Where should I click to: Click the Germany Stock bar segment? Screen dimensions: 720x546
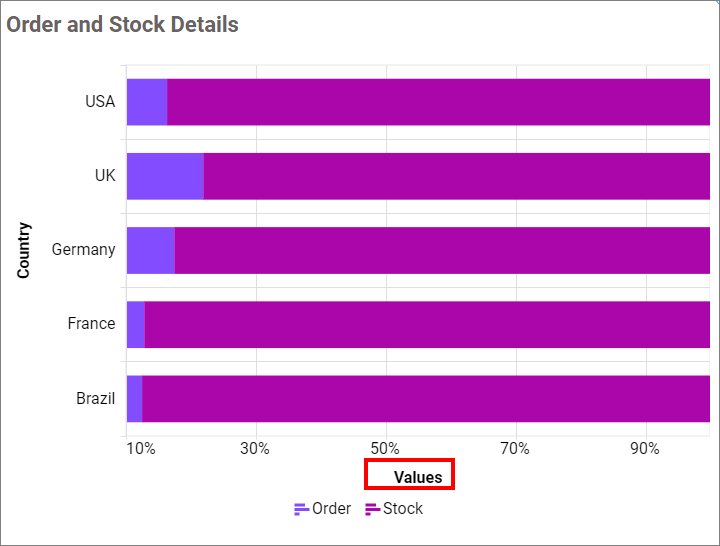point(442,250)
